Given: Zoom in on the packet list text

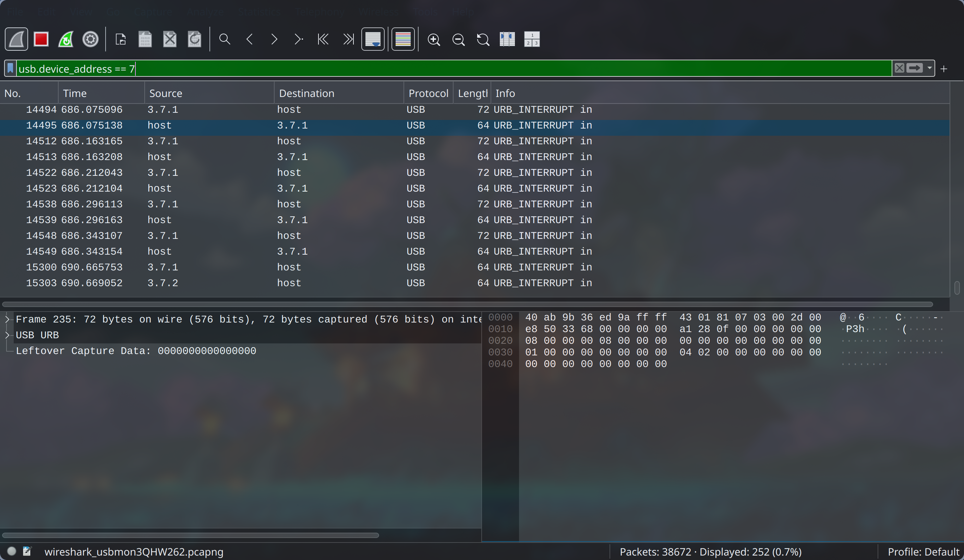Looking at the screenshot, I should pyautogui.click(x=434, y=39).
